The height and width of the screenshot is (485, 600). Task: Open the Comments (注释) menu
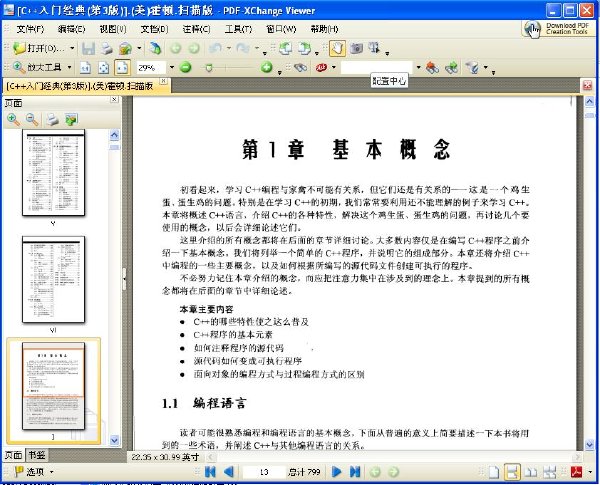(196, 29)
